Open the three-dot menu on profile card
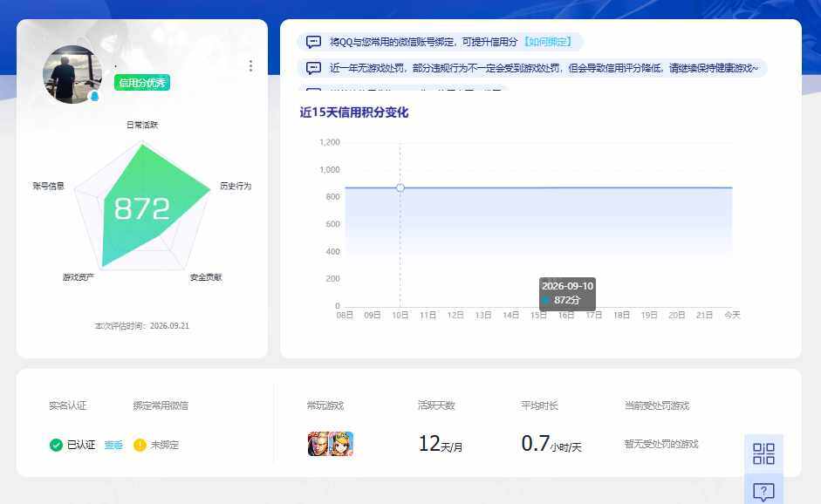The width and height of the screenshot is (821, 504). [250, 65]
